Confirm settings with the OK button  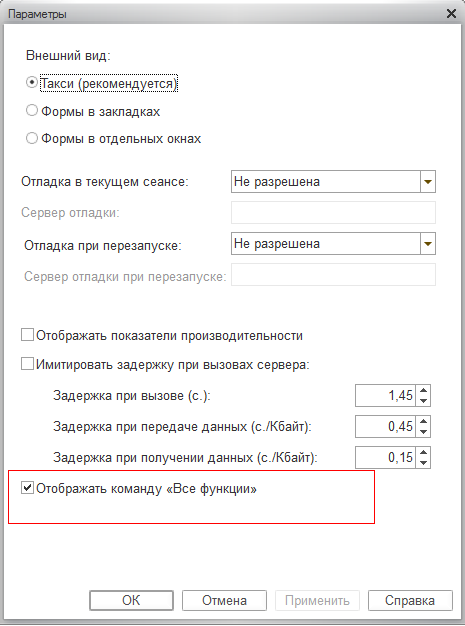[131, 600]
